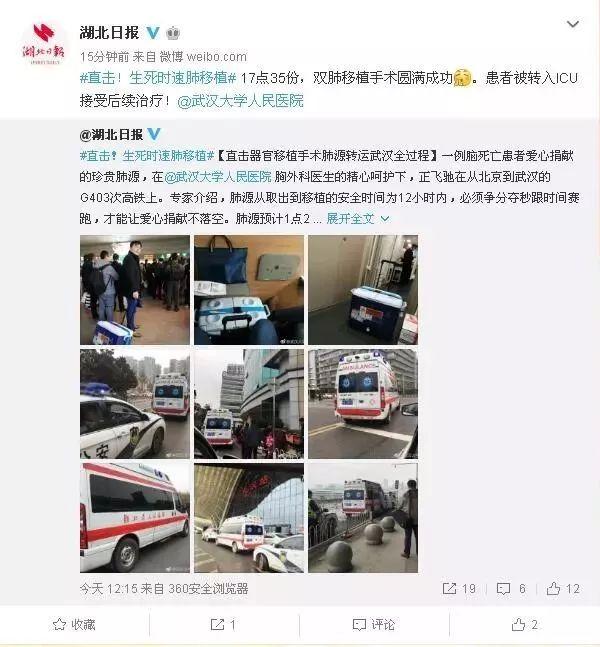Click the 湖北日报 profile avatar

point(43,44)
